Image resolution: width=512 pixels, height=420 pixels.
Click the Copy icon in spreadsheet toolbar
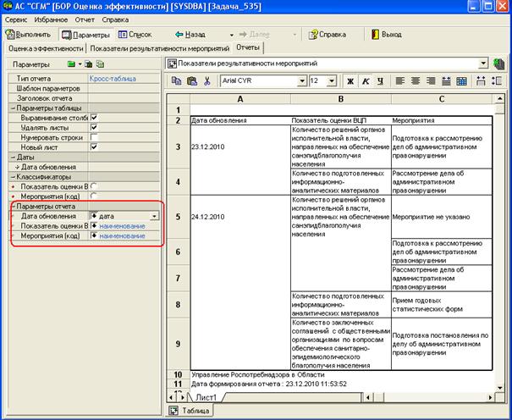coord(176,81)
